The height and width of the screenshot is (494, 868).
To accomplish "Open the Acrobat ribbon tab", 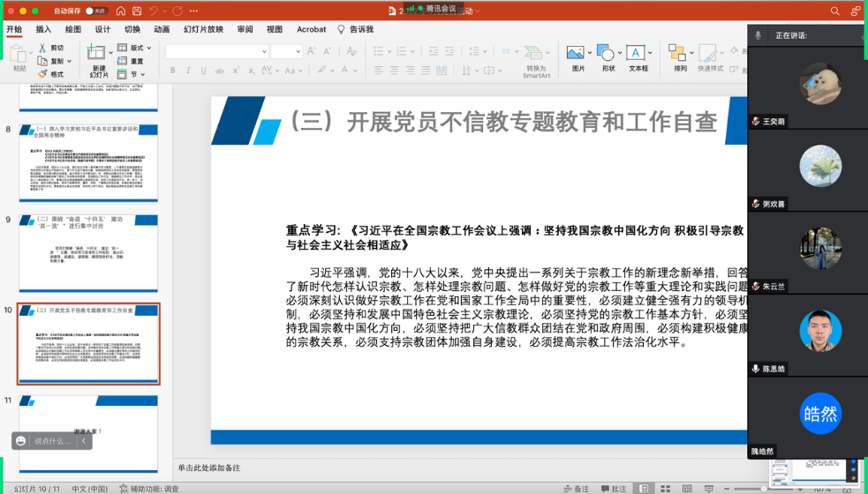I will click(311, 29).
